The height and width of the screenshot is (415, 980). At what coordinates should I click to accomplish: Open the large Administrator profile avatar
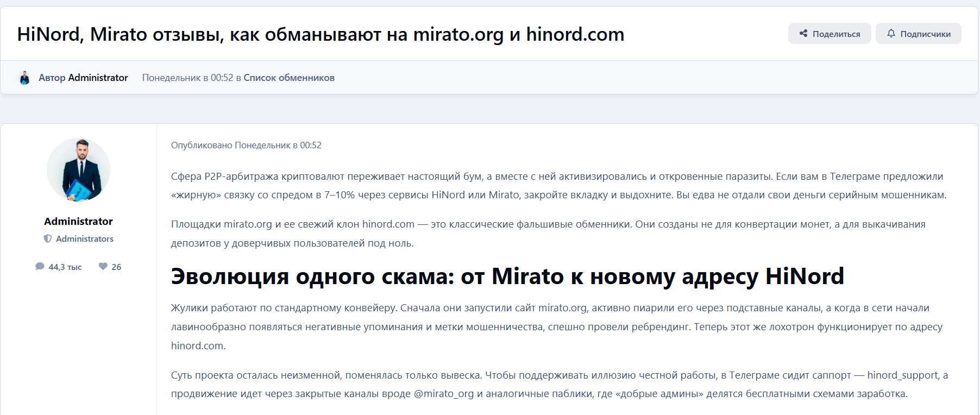[x=78, y=169]
